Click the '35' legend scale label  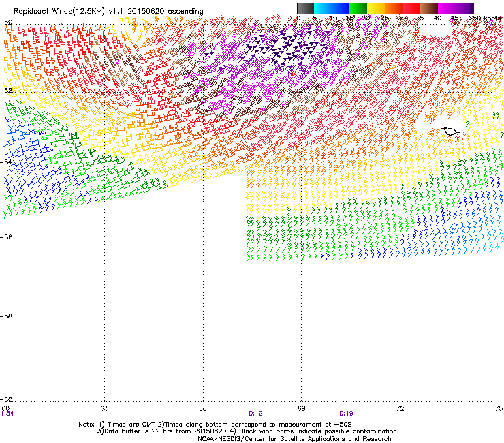[420, 18]
